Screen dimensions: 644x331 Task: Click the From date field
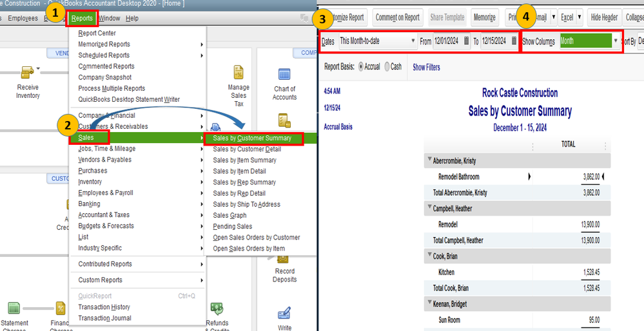pyautogui.click(x=447, y=41)
